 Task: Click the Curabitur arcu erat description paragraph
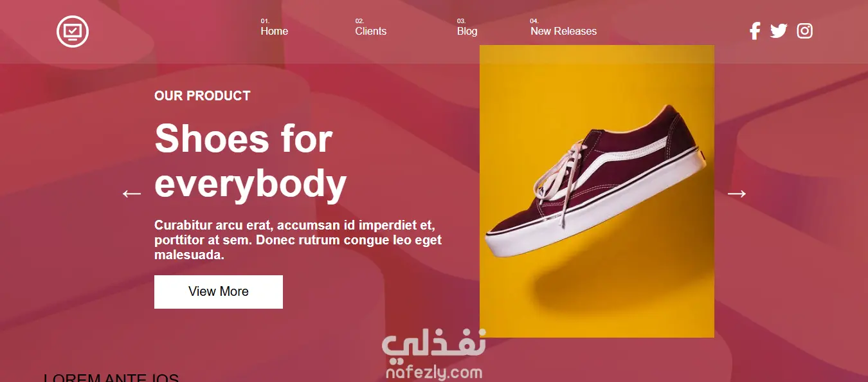click(298, 240)
